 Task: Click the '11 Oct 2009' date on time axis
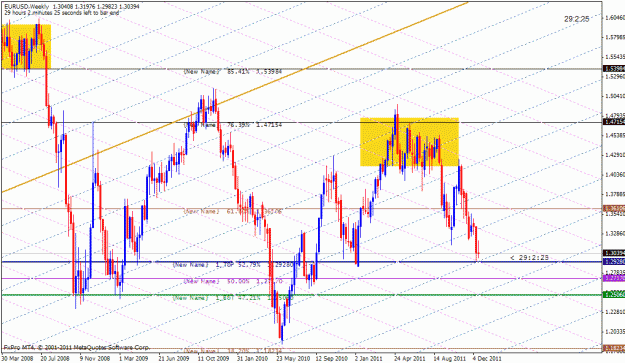point(213,359)
